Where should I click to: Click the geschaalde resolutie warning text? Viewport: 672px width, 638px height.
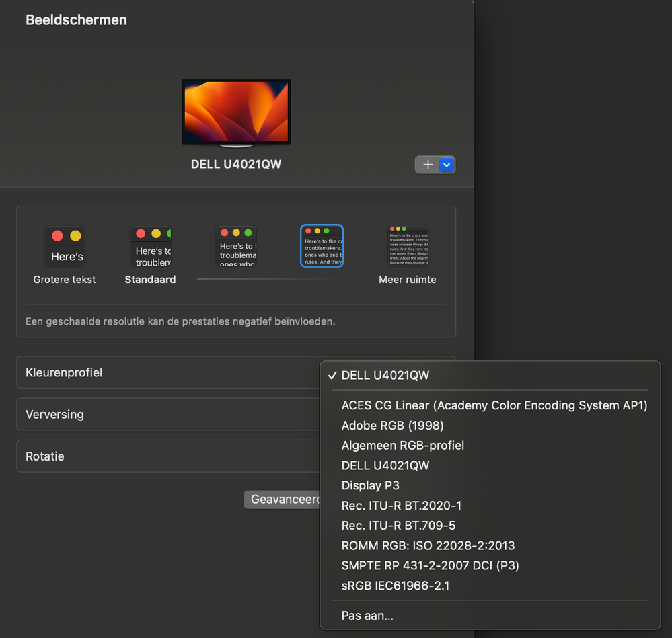(180, 321)
